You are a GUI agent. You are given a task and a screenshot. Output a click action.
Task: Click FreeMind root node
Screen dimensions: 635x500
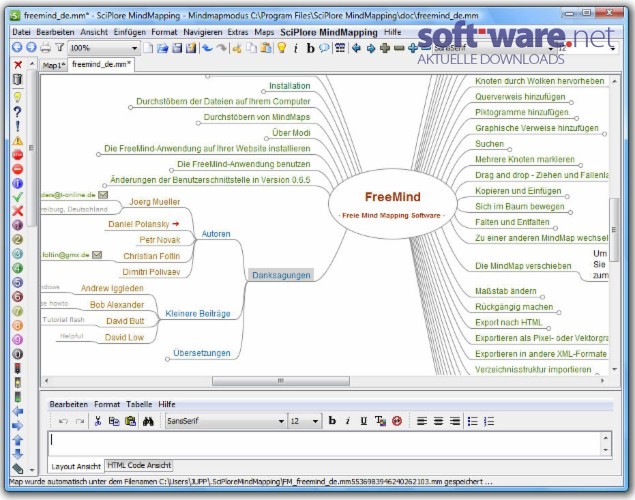coord(392,204)
